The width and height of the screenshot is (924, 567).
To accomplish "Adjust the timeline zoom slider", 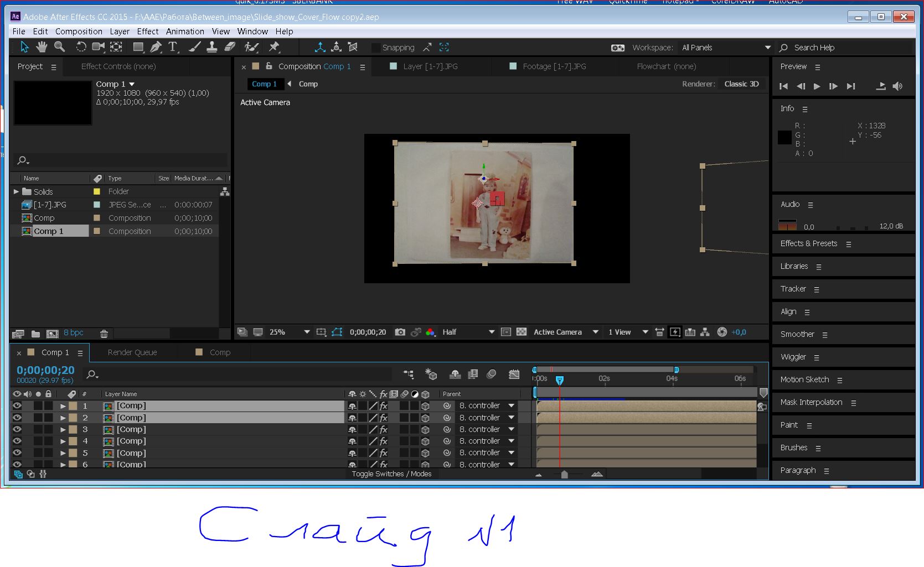I will pos(565,474).
